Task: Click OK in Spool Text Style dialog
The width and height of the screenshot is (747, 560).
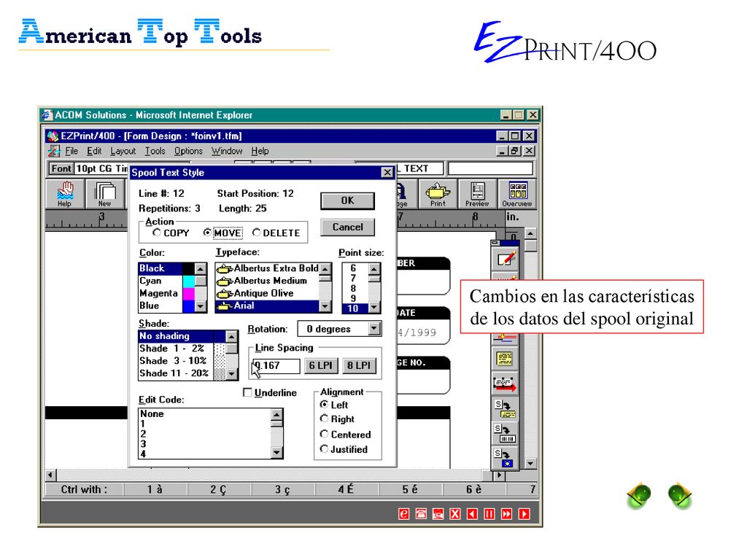Action: click(347, 201)
